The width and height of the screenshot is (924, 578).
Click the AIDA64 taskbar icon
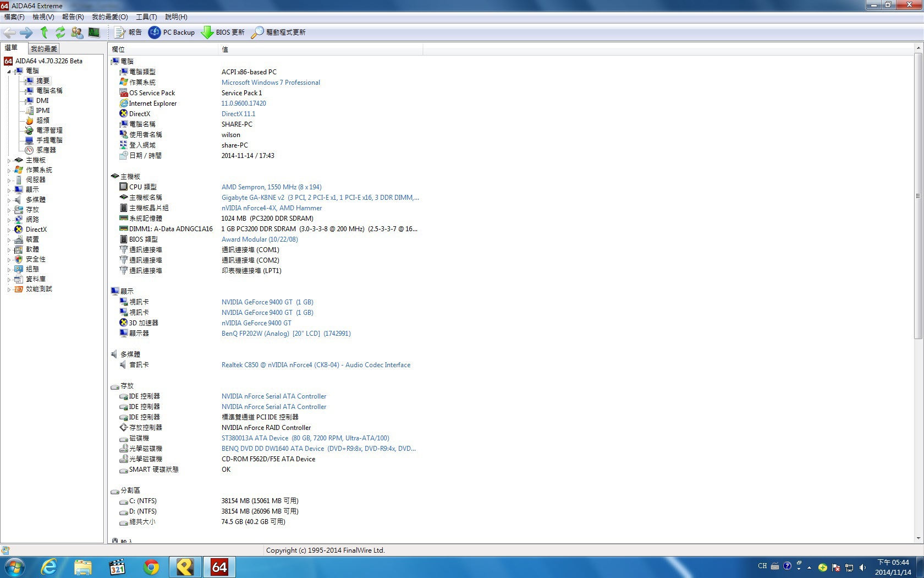[x=219, y=567]
